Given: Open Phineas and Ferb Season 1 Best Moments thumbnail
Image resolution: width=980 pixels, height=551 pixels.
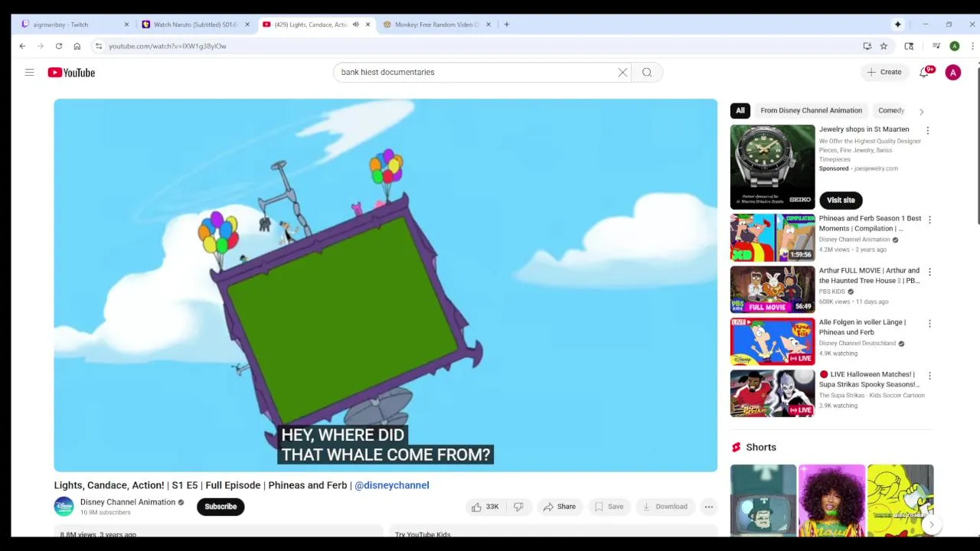Looking at the screenshot, I should pos(773,237).
